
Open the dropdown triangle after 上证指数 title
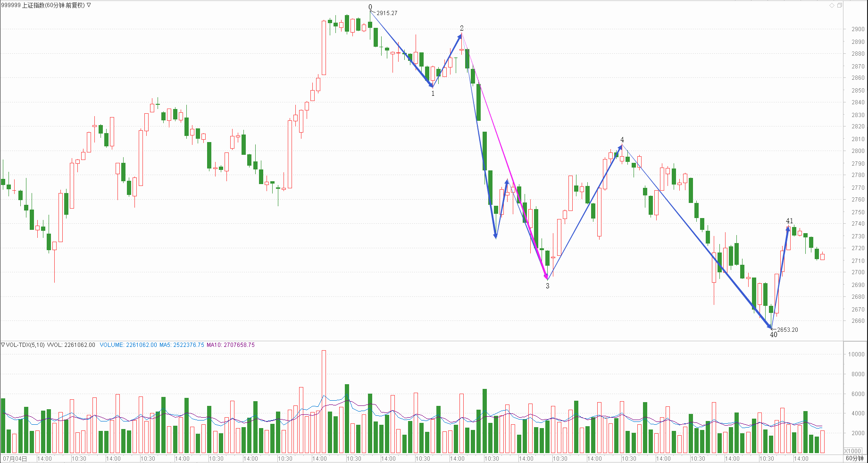click(89, 5)
